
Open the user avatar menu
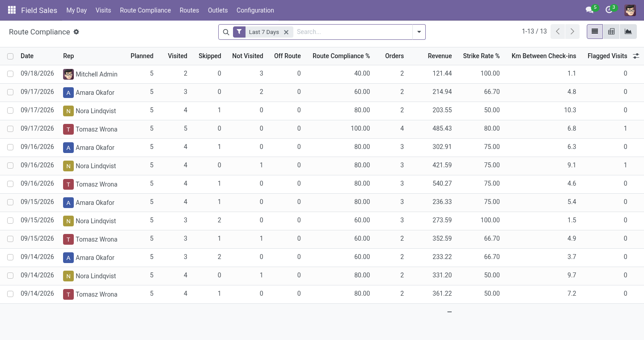coord(630,10)
